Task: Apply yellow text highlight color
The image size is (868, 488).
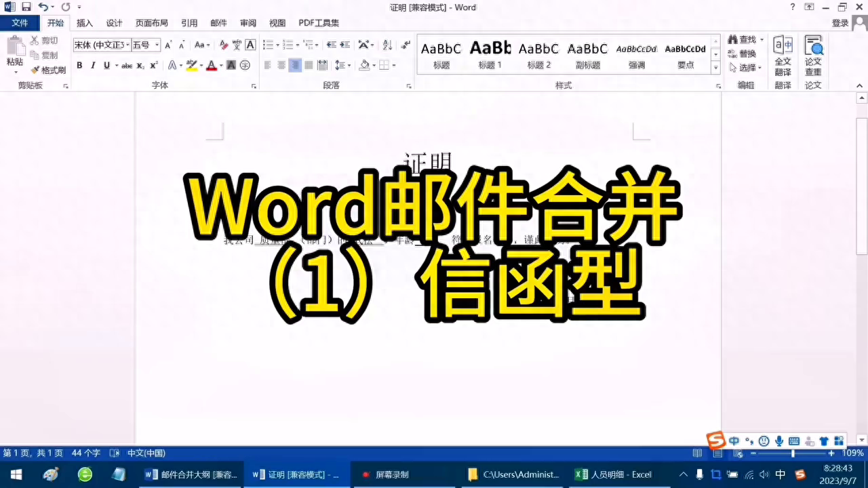Action: point(191,65)
